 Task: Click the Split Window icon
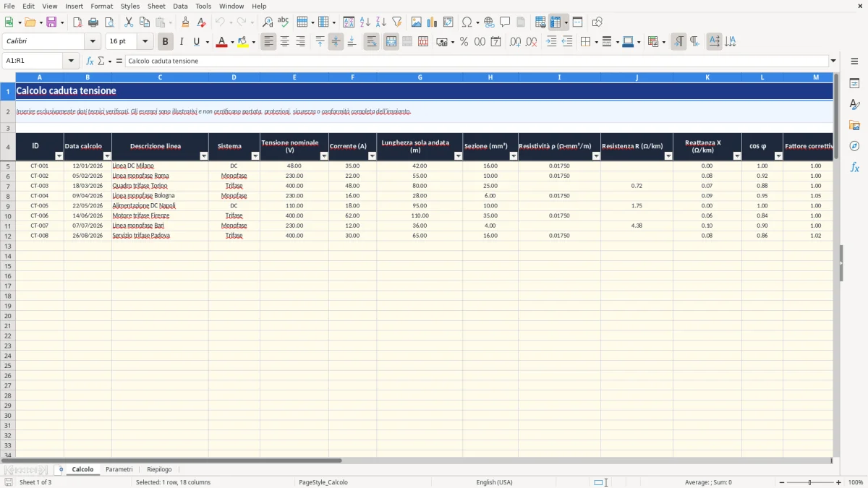(x=577, y=22)
